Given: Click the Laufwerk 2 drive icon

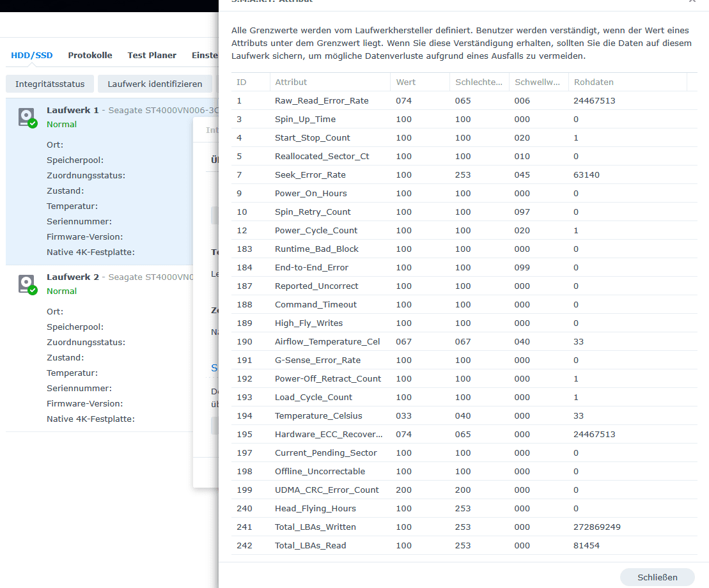Looking at the screenshot, I should tap(27, 284).
